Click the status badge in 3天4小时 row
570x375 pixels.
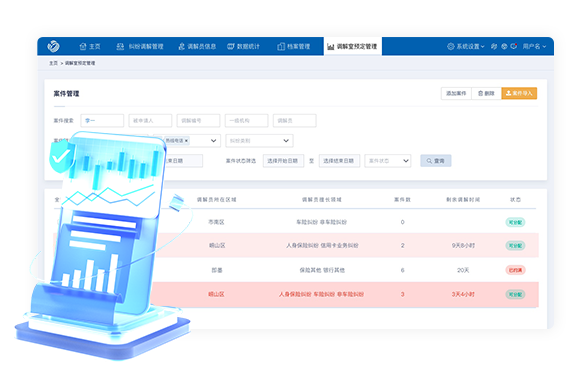tap(515, 294)
